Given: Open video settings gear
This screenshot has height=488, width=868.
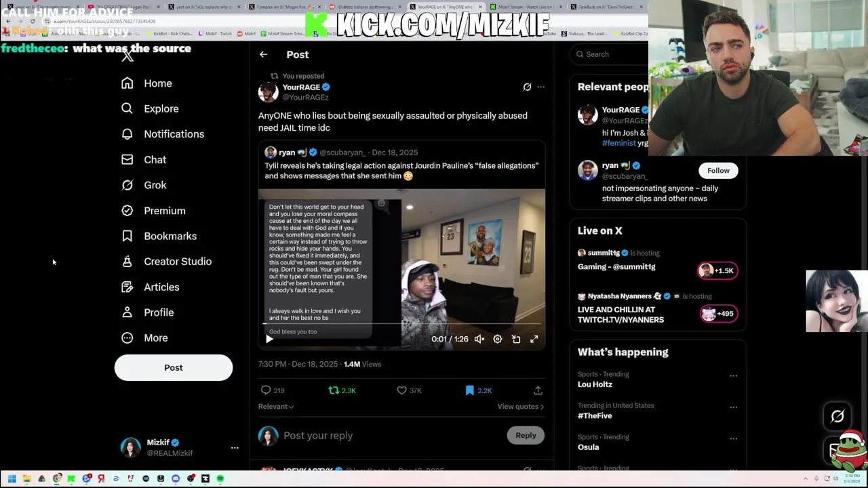Looking at the screenshot, I should [497, 339].
